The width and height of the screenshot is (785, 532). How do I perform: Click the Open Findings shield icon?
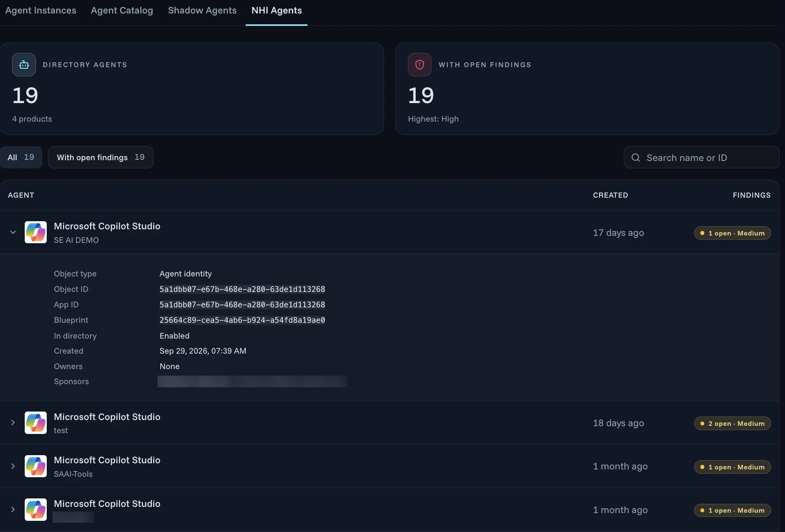coord(420,65)
